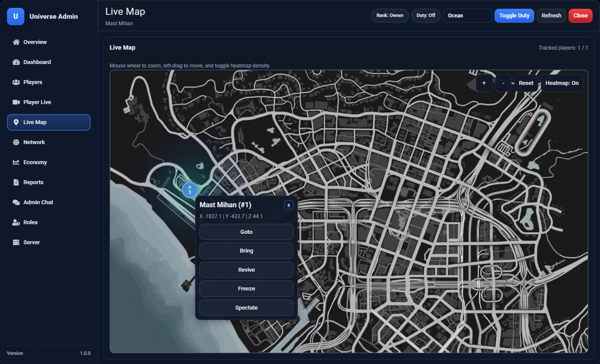Dismiss Mast Mihan popup with x
600x364 pixels.
click(289, 205)
